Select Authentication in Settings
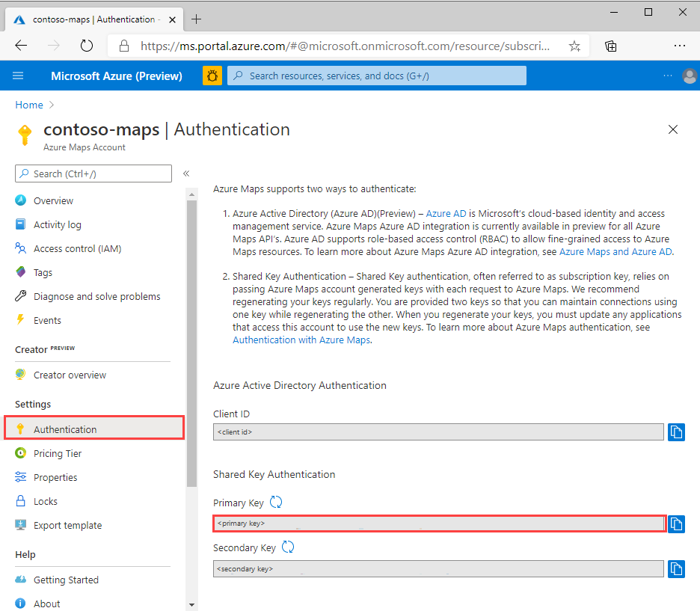This screenshot has width=700, height=611. tap(95, 429)
